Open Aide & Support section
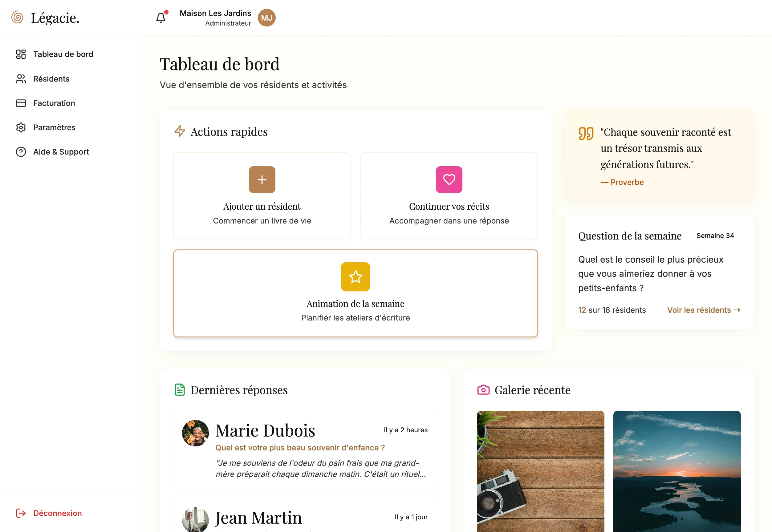 click(61, 152)
